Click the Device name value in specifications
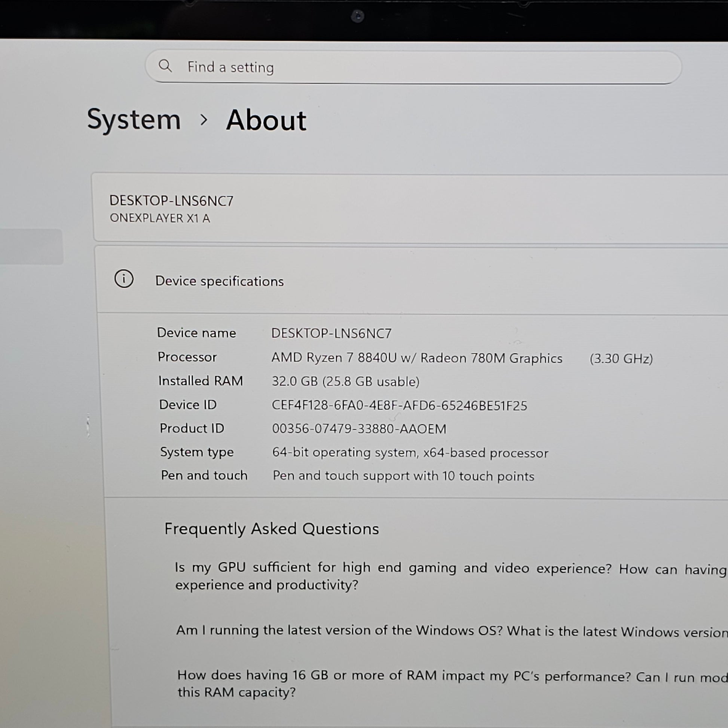728x728 pixels. click(x=331, y=333)
